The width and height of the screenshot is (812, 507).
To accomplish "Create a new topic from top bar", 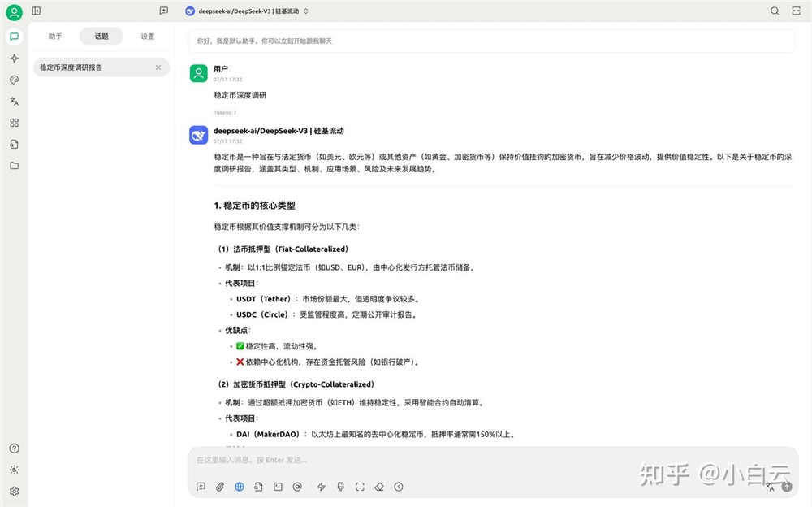I will 164,11.
